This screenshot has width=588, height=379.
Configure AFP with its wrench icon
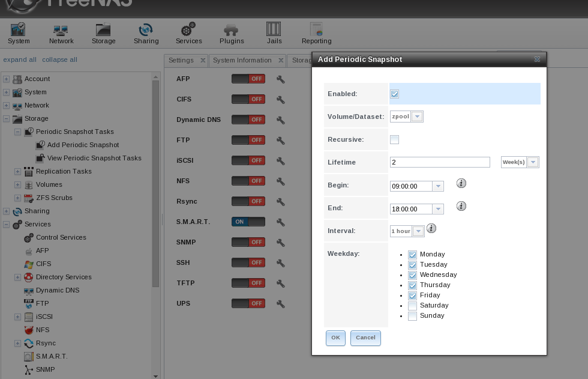click(x=281, y=79)
